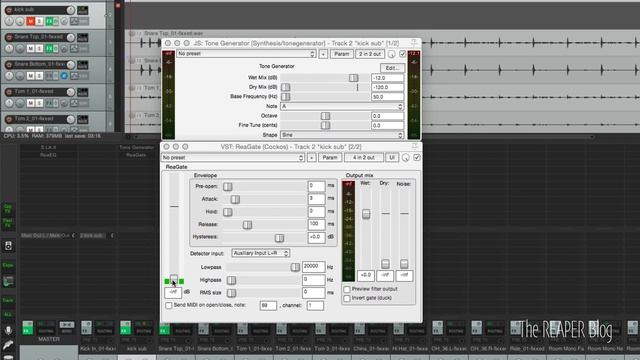Click Tone Generator wet/dry knob icon

391,54
